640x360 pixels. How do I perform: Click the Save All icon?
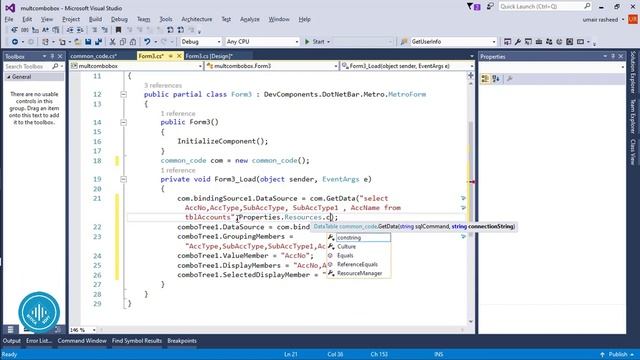[x=98, y=42]
